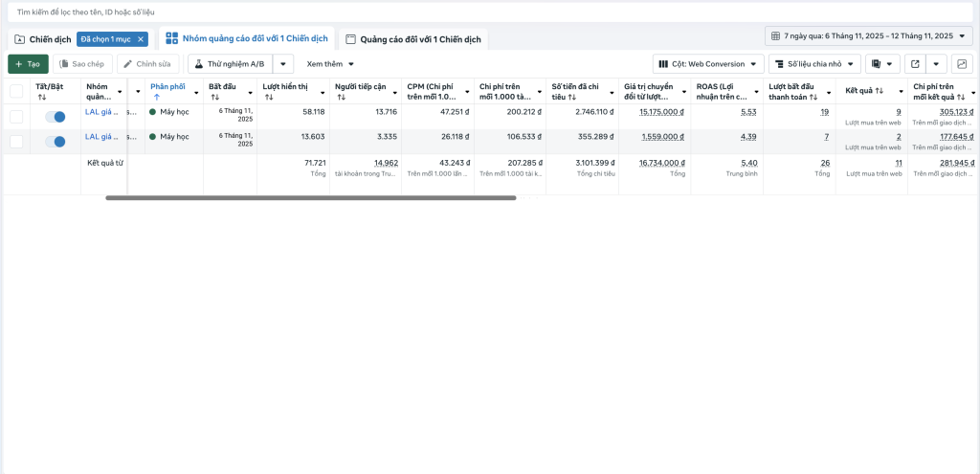The width and height of the screenshot is (980, 474).
Task: Switch to the 'Chiến dịch' tab
Action: point(43,39)
